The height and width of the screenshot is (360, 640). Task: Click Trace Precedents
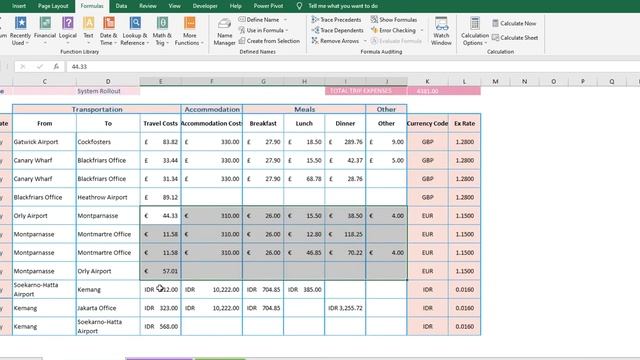336,20
